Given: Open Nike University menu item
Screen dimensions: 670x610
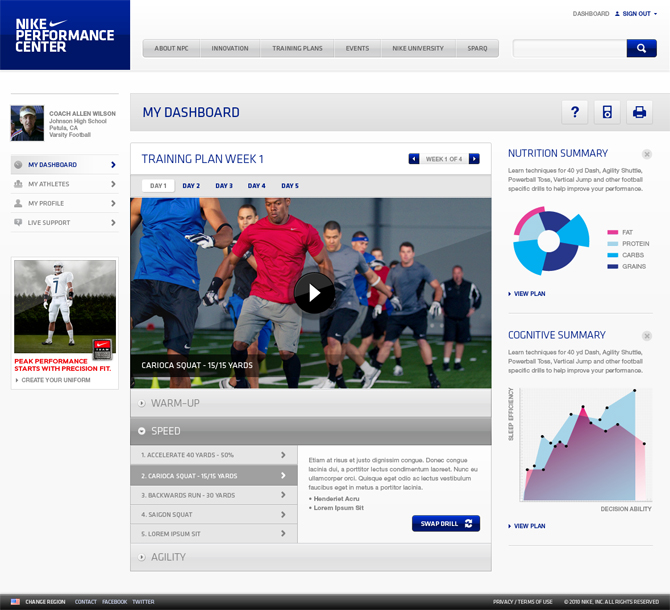Looking at the screenshot, I should click(x=418, y=48).
